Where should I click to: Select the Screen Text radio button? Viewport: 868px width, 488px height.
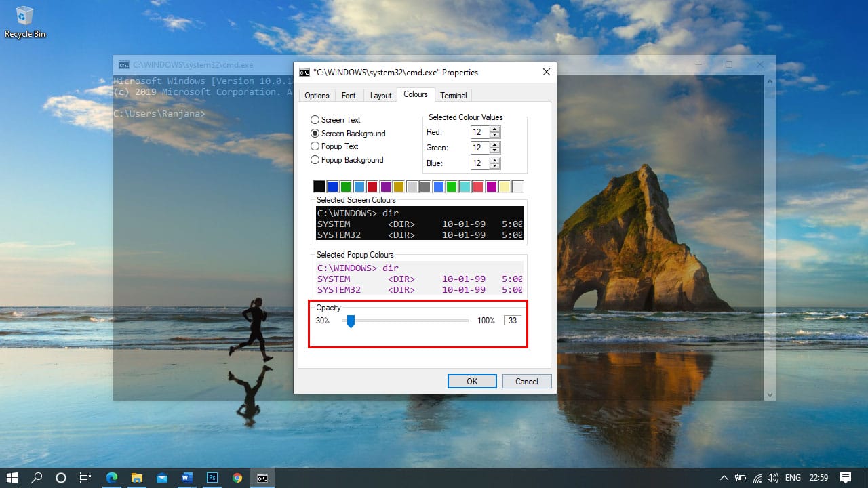point(314,119)
